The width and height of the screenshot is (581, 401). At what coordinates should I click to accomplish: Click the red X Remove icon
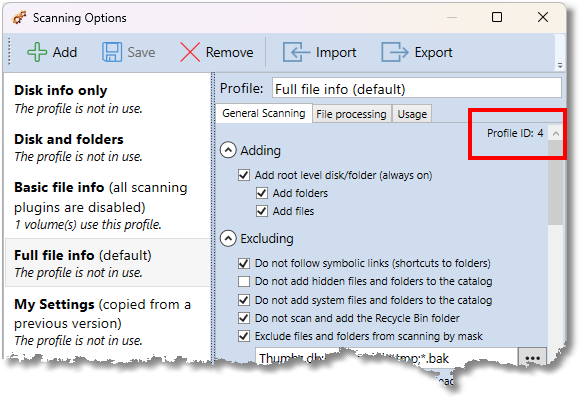click(190, 52)
